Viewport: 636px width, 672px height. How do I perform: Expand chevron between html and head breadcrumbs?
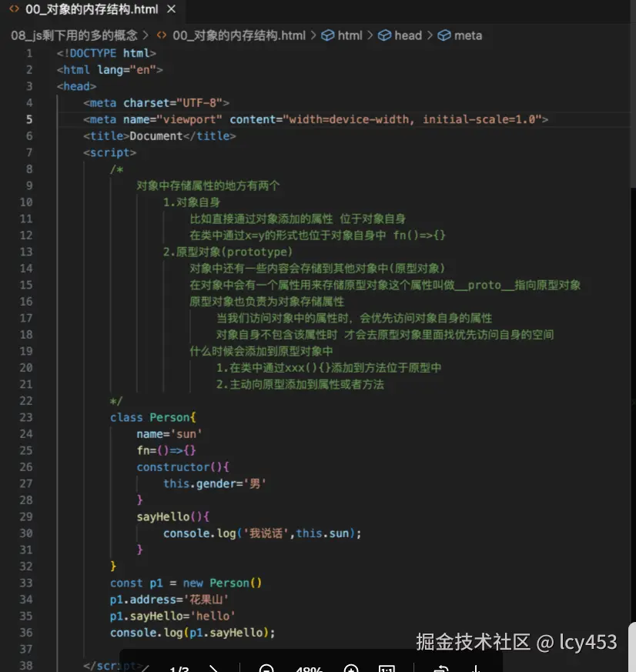(370, 35)
